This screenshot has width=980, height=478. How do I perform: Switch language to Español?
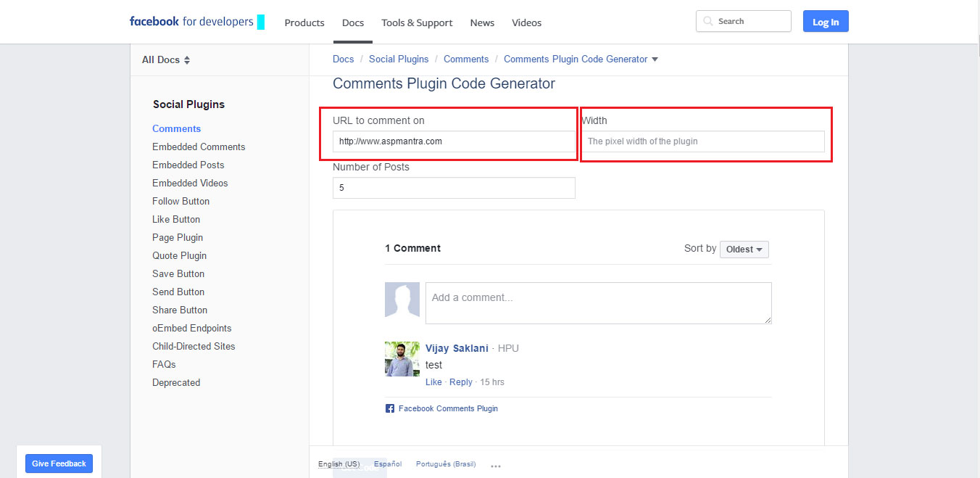coord(388,463)
